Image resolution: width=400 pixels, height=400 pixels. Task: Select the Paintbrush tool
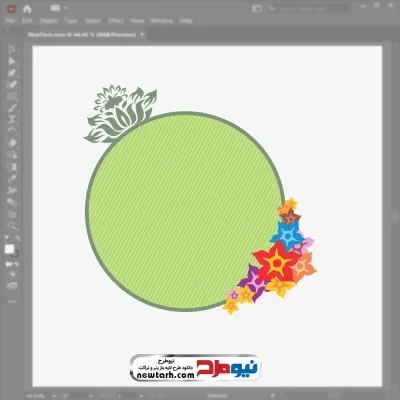(x=12, y=108)
